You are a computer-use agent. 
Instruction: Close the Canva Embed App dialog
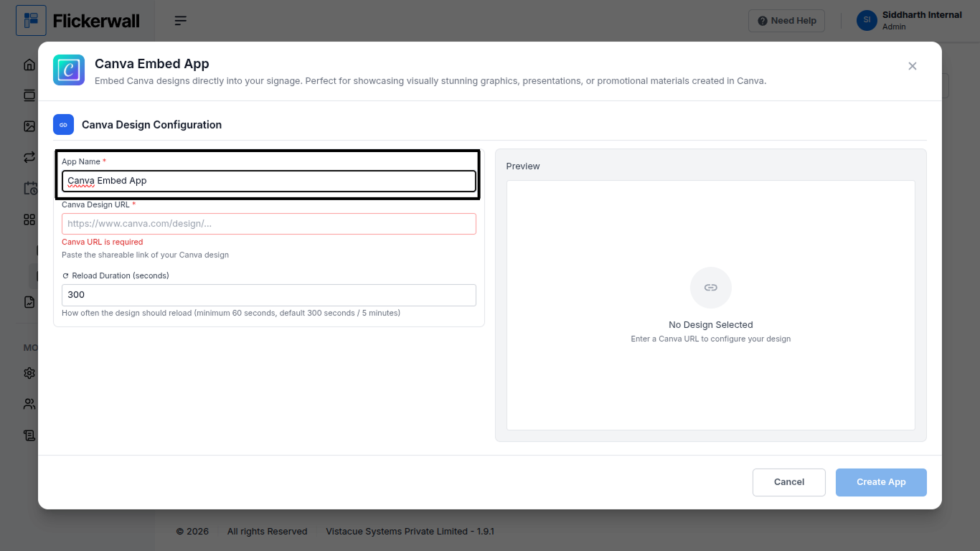click(913, 66)
